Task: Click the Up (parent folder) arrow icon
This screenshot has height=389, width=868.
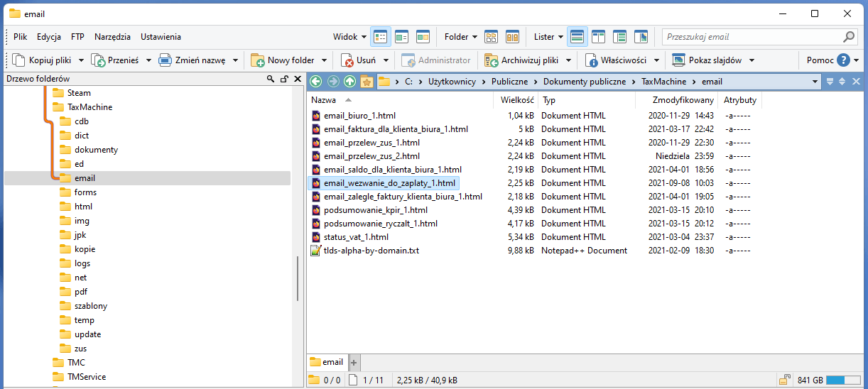Action: pyautogui.click(x=349, y=82)
